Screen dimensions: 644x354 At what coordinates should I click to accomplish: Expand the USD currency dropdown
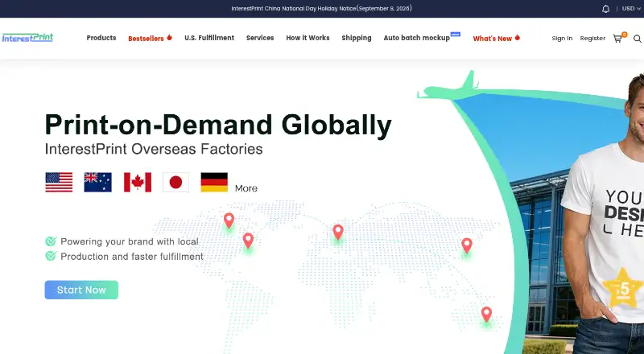[x=631, y=8]
